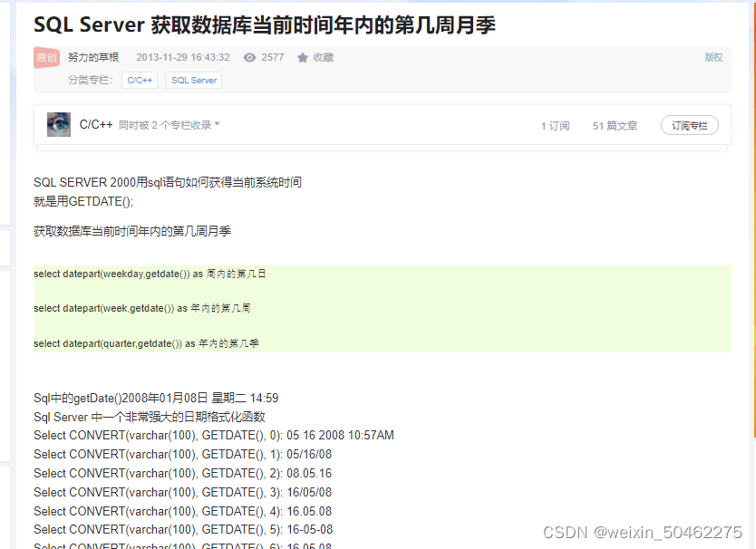Click the star 收藏 icon
756x549 pixels.
click(302, 58)
